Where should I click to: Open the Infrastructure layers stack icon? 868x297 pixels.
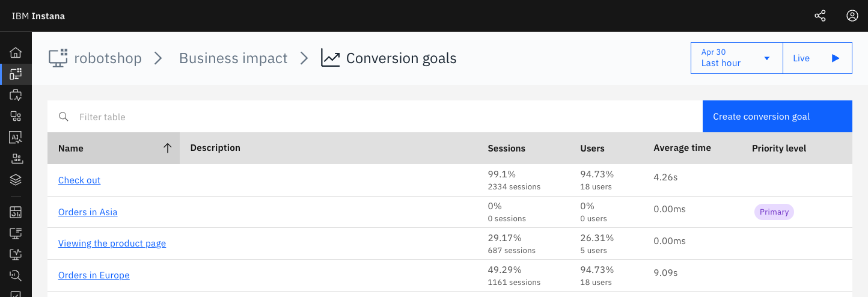[16, 180]
